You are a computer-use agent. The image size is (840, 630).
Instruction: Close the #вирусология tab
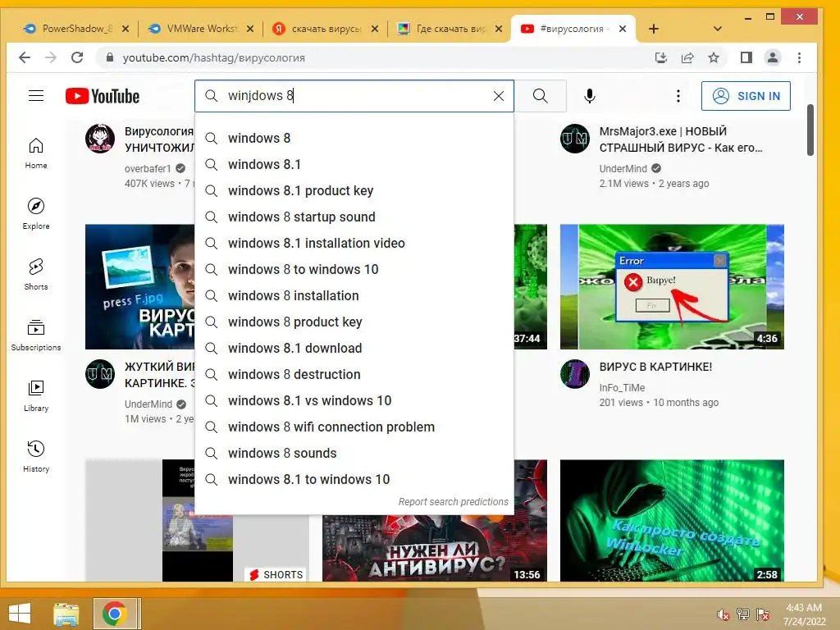pyautogui.click(x=623, y=29)
